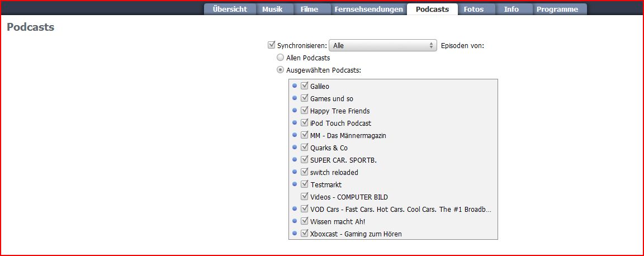
Task: Select the Wissen macht Ah! name
Action: click(338, 222)
